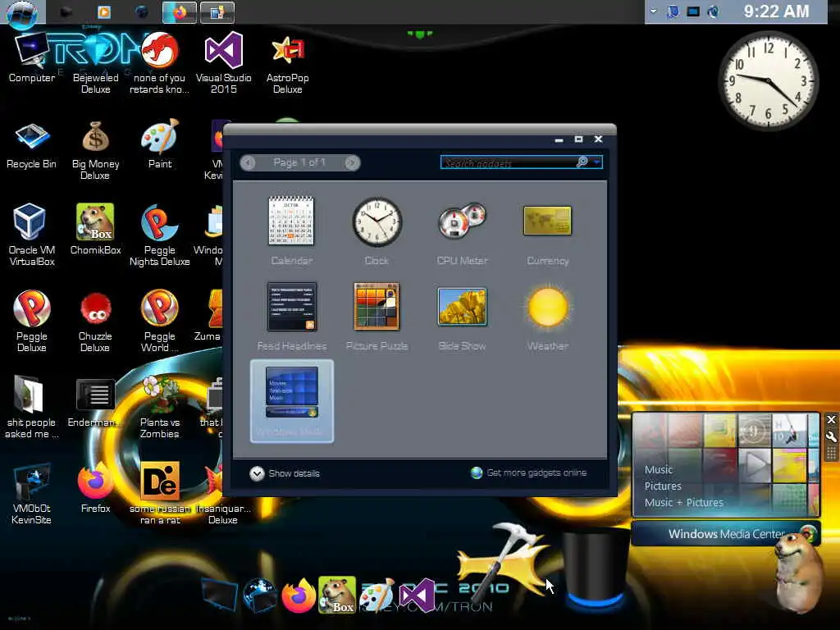This screenshot has width=840, height=630.
Task: Open the black trash bin in dock
Action: 596,568
